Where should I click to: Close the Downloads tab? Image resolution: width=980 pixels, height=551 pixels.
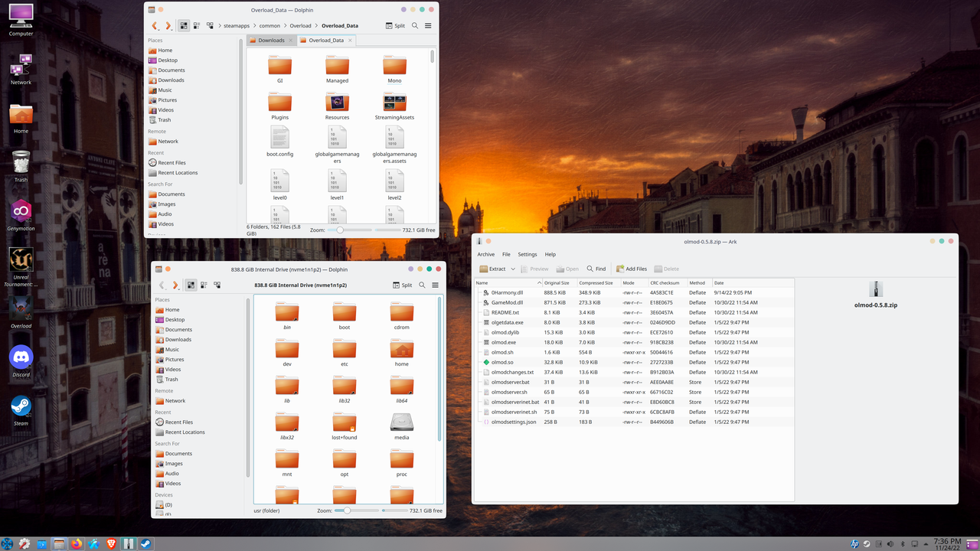click(289, 40)
